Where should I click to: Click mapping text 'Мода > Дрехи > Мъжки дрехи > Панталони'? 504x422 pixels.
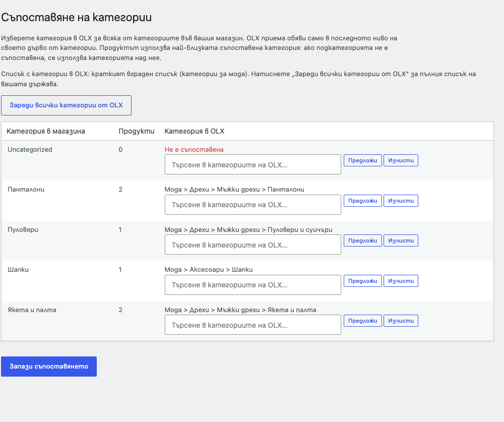coord(234,190)
